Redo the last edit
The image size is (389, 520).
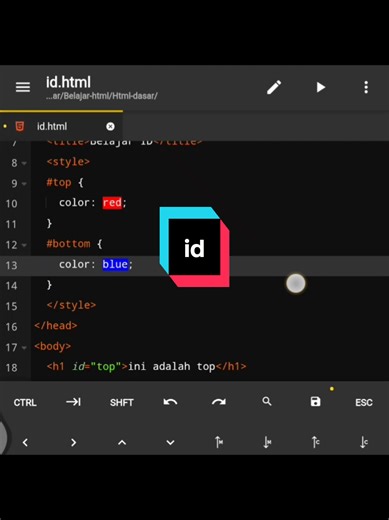pyautogui.click(x=219, y=402)
